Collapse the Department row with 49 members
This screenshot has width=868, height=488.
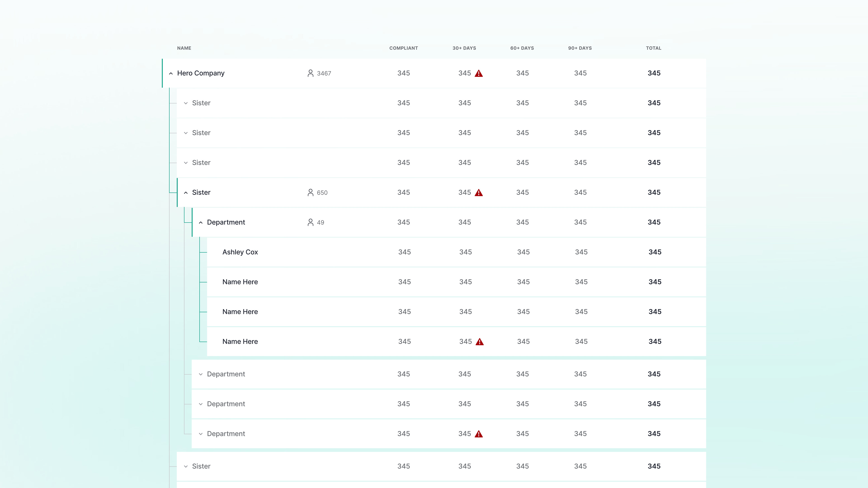[200, 223]
